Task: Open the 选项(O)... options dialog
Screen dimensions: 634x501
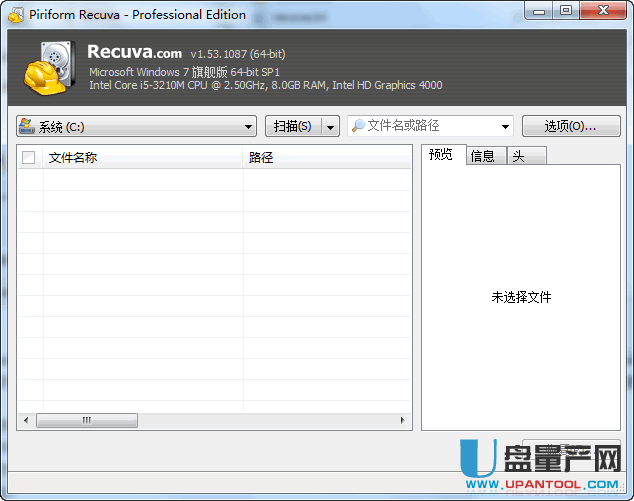Action: pyautogui.click(x=570, y=126)
